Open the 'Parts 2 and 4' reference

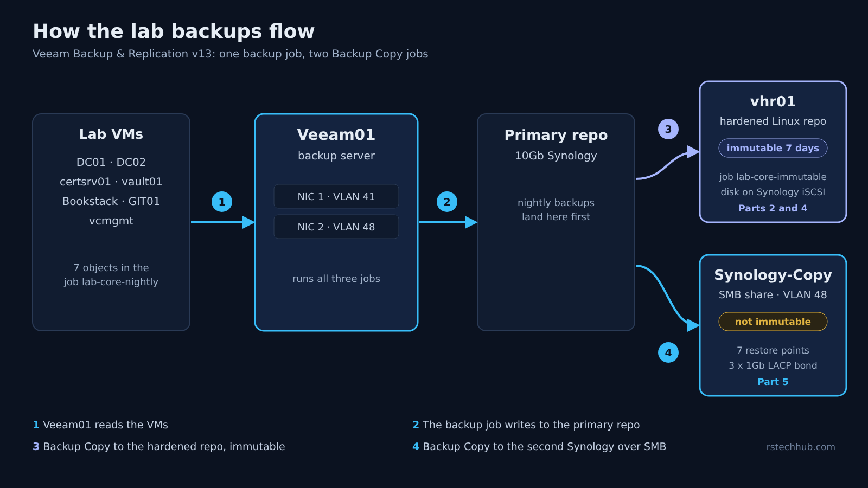click(773, 208)
